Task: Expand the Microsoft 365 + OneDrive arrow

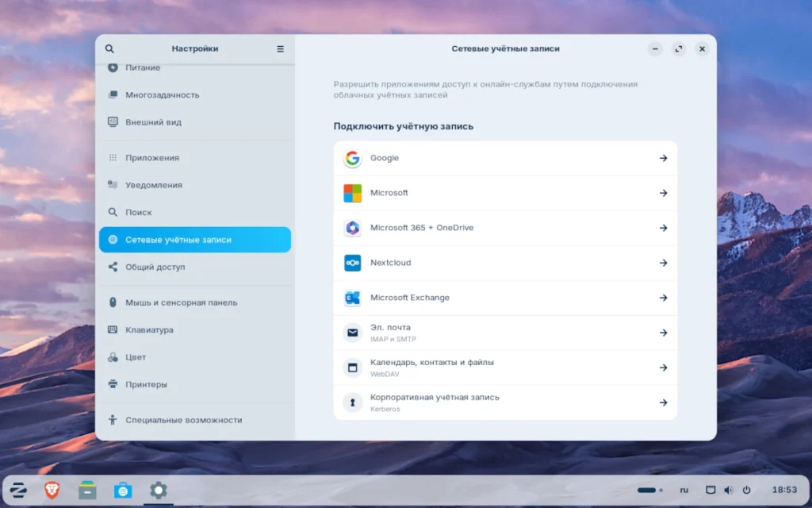Action: [x=664, y=228]
